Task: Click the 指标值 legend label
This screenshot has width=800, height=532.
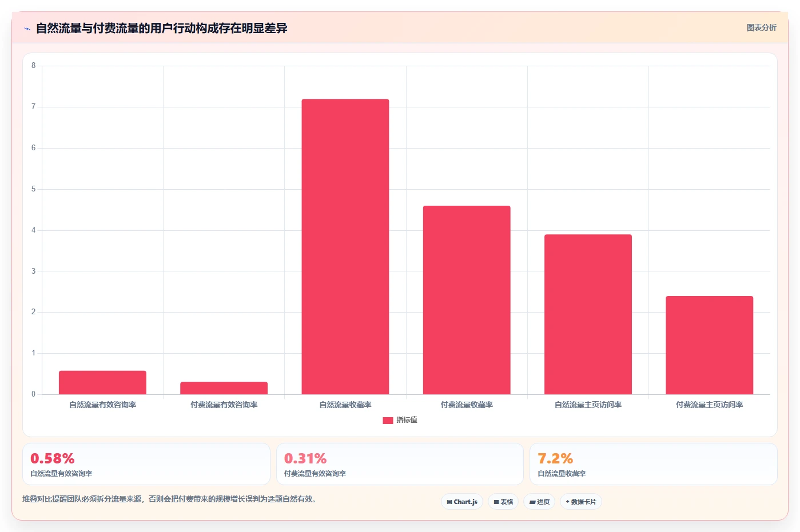Action: tap(407, 420)
